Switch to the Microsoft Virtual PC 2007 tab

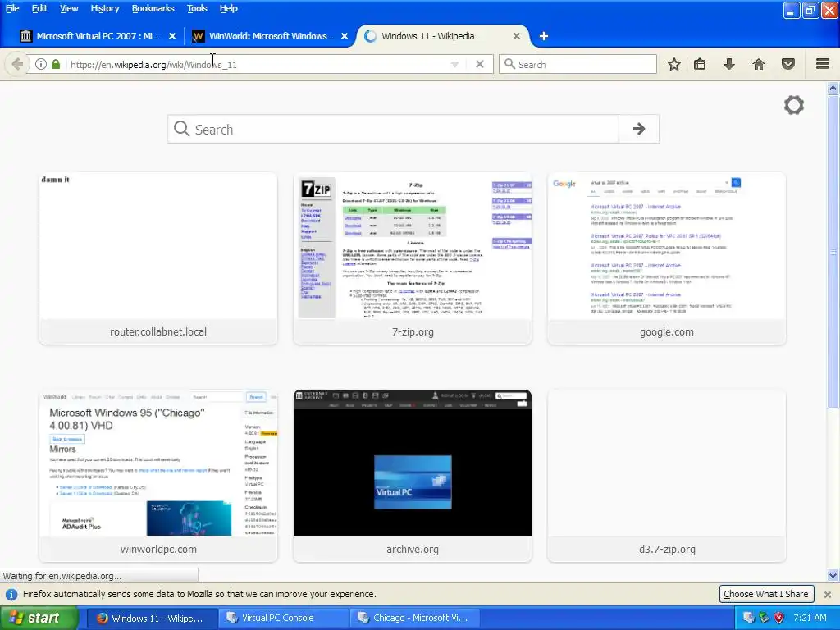click(x=98, y=36)
